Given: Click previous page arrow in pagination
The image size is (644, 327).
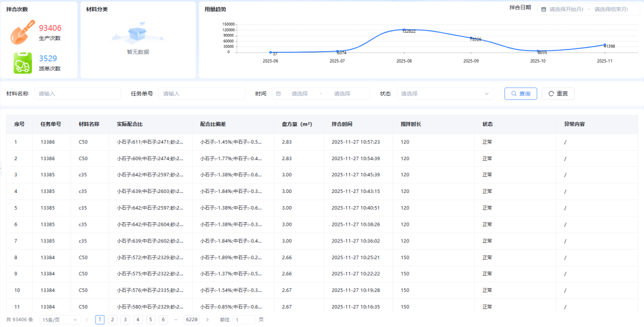Looking at the screenshot, I should [87, 320].
